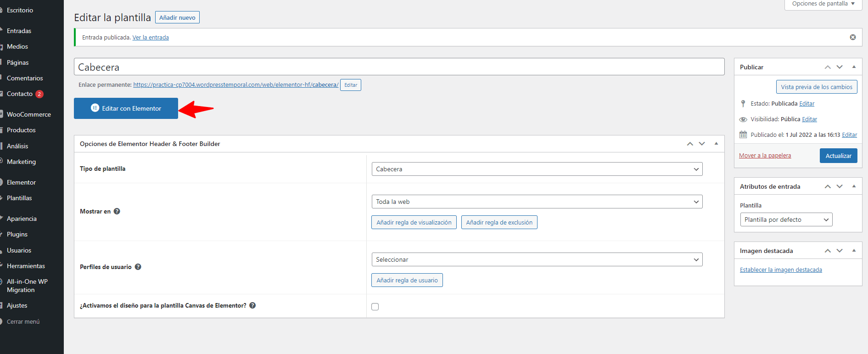Open the 'Ver la entrada' link
The image size is (868, 354).
click(x=151, y=38)
